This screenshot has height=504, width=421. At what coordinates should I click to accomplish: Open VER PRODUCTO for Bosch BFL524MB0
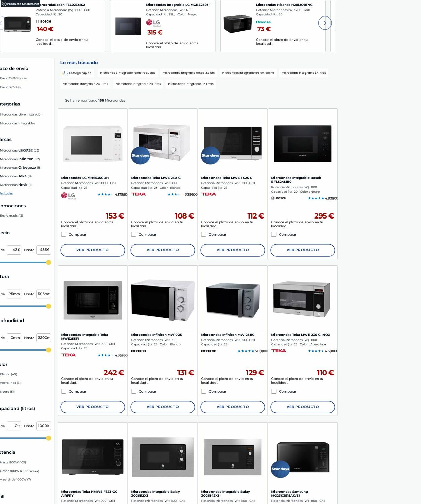(303, 250)
